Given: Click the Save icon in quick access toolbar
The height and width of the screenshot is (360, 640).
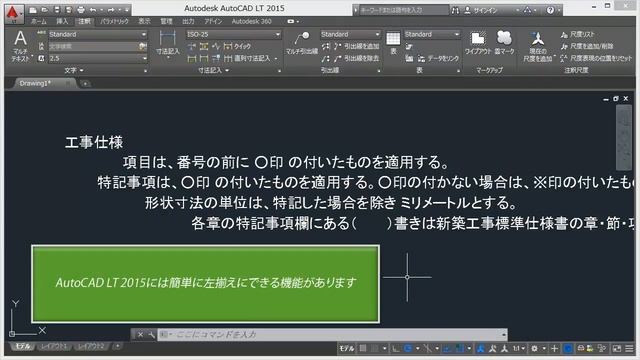Looking at the screenshot, I should [57, 9].
